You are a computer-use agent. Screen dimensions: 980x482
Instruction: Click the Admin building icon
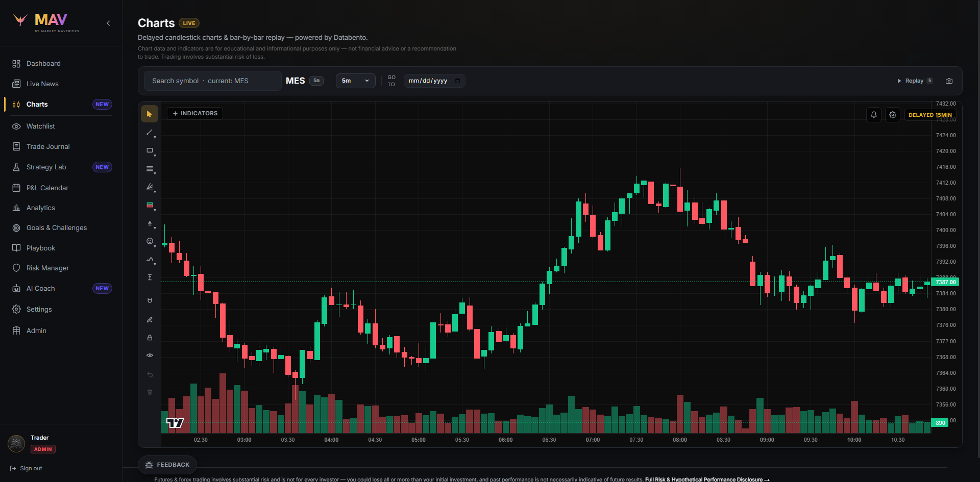[x=16, y=331]
